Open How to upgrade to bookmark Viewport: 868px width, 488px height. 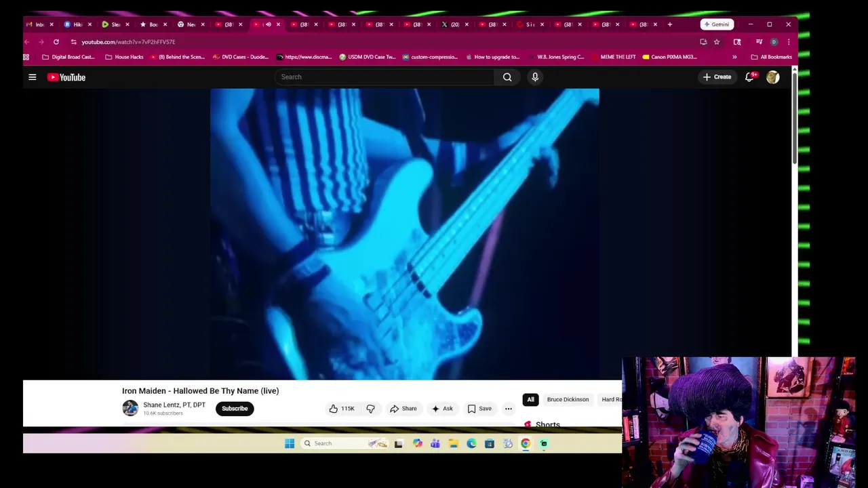pos(492,57)
